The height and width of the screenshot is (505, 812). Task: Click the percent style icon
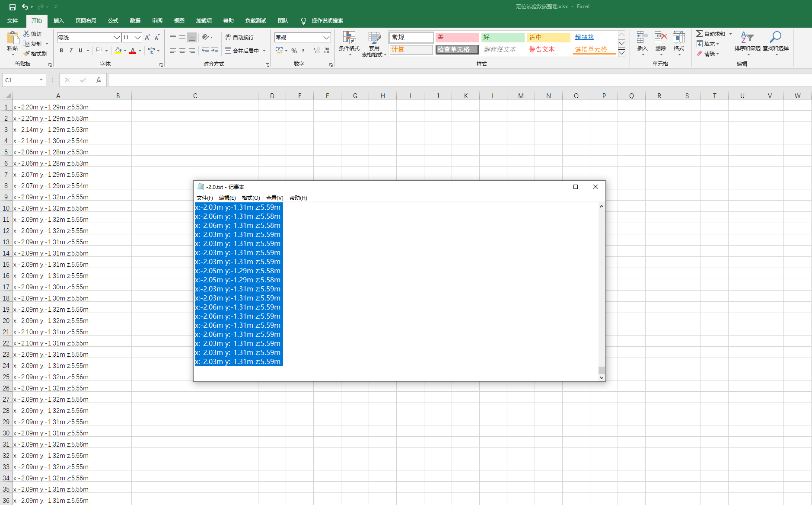(x=294, y=51)
